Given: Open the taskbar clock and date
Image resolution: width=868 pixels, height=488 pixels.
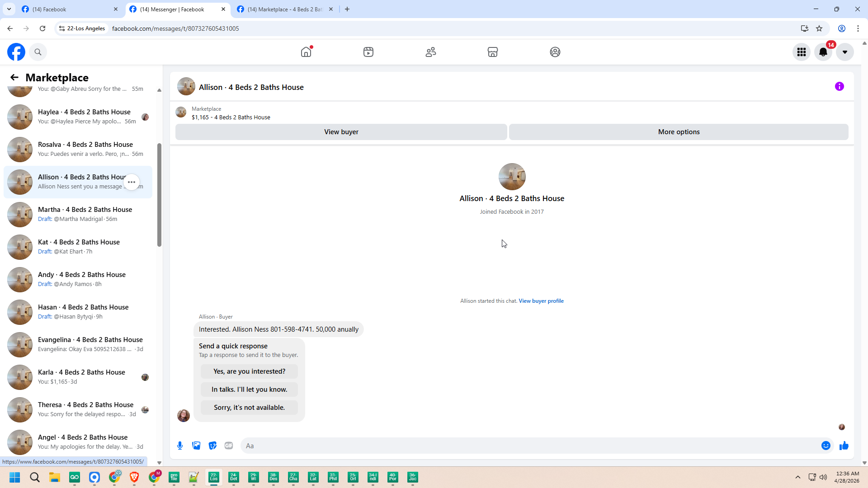Looking at the screenshot, I should point(847,477).
